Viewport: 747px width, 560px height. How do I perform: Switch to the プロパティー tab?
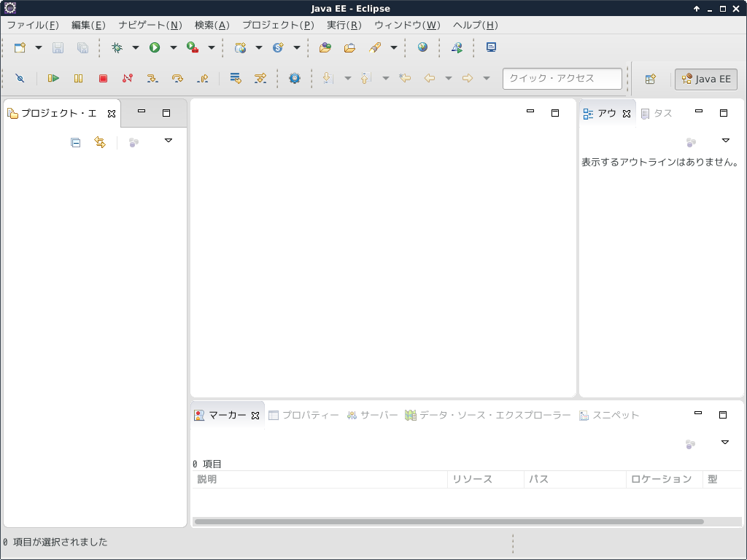coord(304,415)
